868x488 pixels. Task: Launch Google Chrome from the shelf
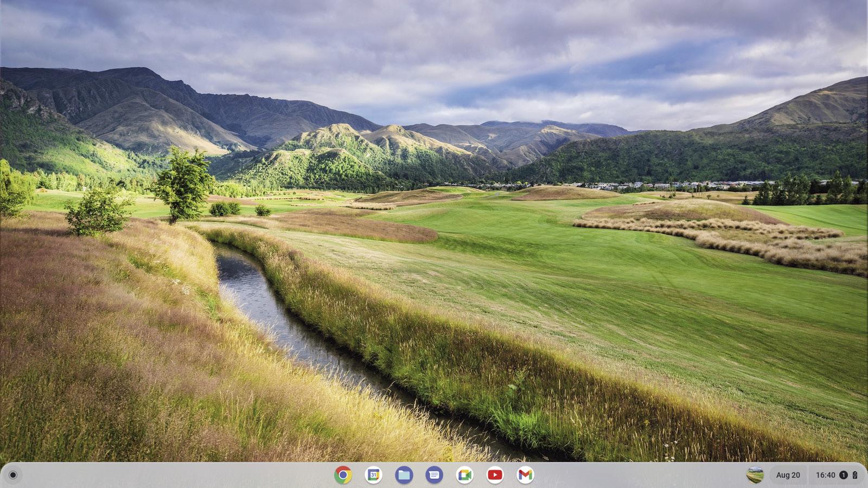(343, 475)
